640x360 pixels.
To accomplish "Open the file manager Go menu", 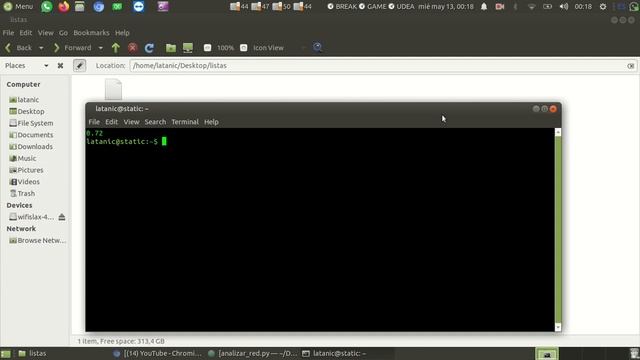I will 63,33.
